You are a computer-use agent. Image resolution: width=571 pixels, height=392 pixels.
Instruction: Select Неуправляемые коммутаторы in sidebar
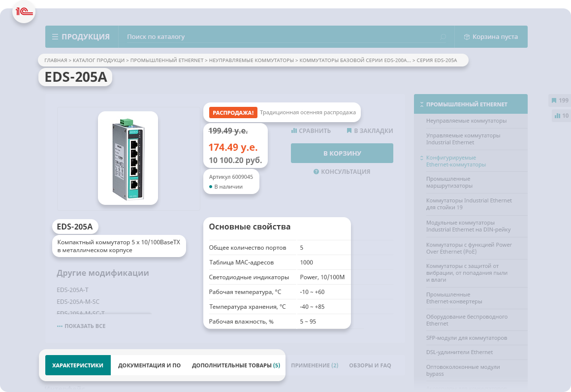tap(467, 121)
